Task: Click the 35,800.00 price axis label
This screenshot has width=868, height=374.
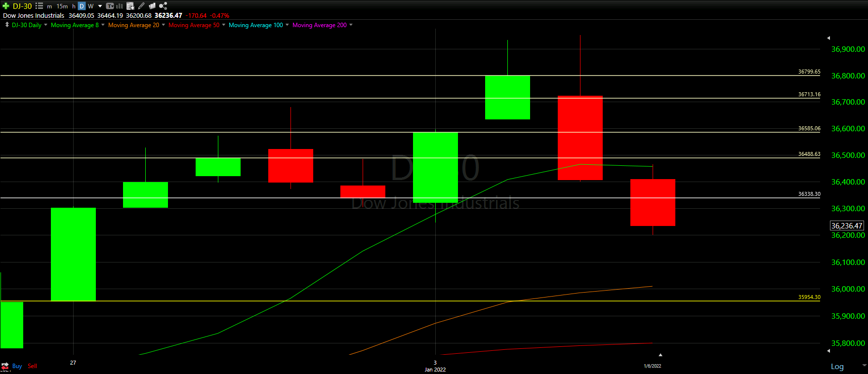Action: click(x=848, y=343)
